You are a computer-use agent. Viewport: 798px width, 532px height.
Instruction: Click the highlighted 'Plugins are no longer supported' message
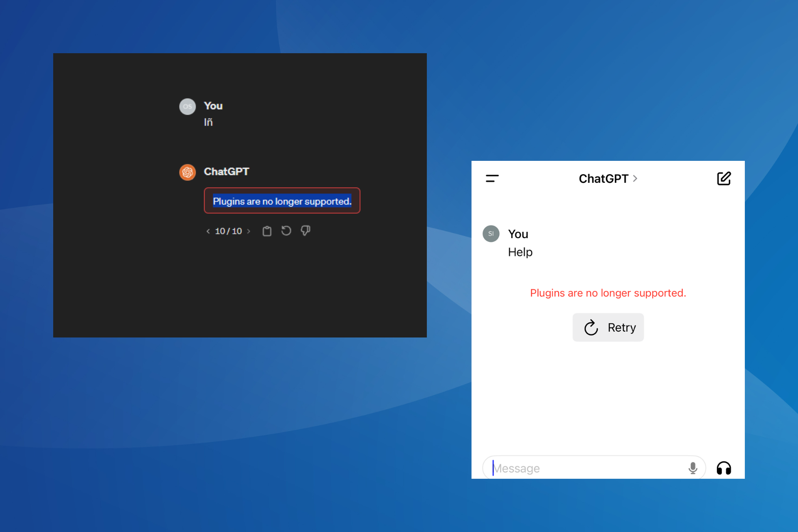pos(282,201)
